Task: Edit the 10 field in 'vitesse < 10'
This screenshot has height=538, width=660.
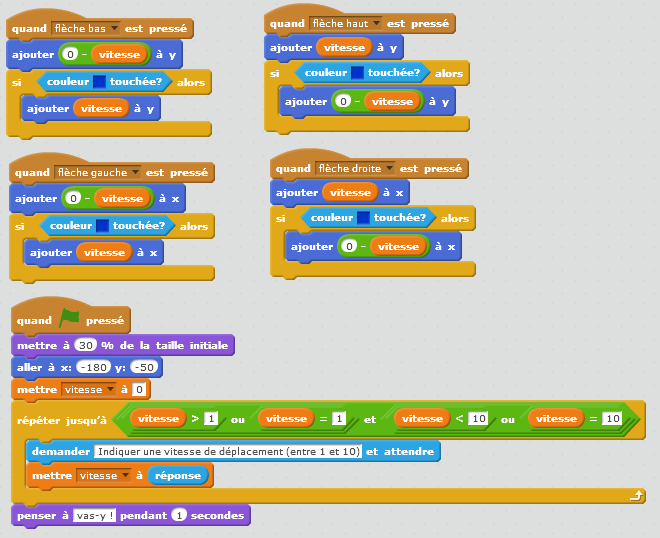Action: [479, 419]
